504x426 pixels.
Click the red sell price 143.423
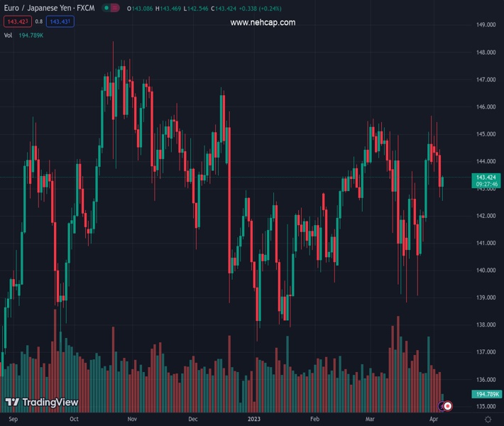17,21
